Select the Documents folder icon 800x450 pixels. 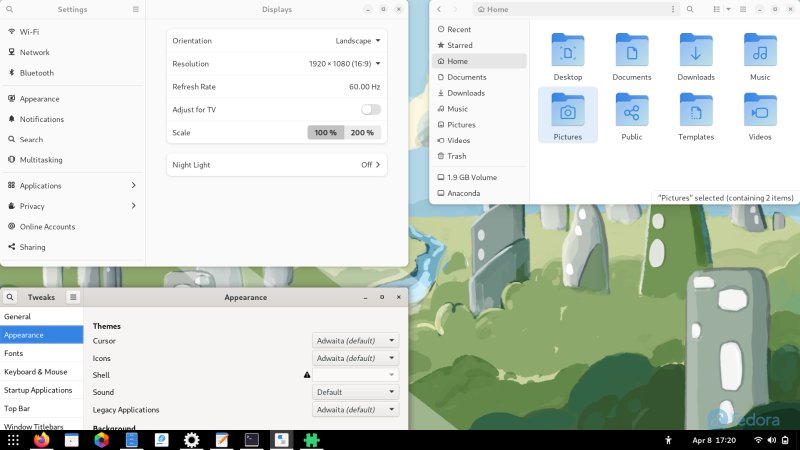pyautogui.click(x=632, y=50)
